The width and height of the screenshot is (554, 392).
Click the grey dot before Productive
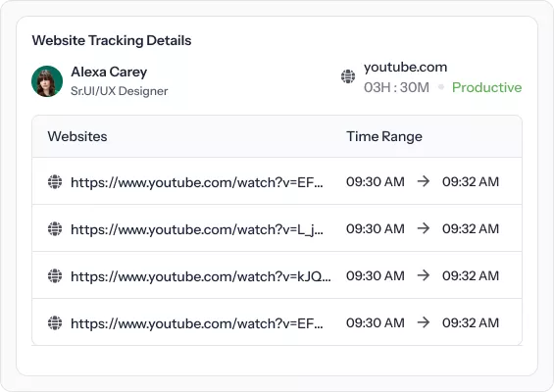[x=441, y=87]
